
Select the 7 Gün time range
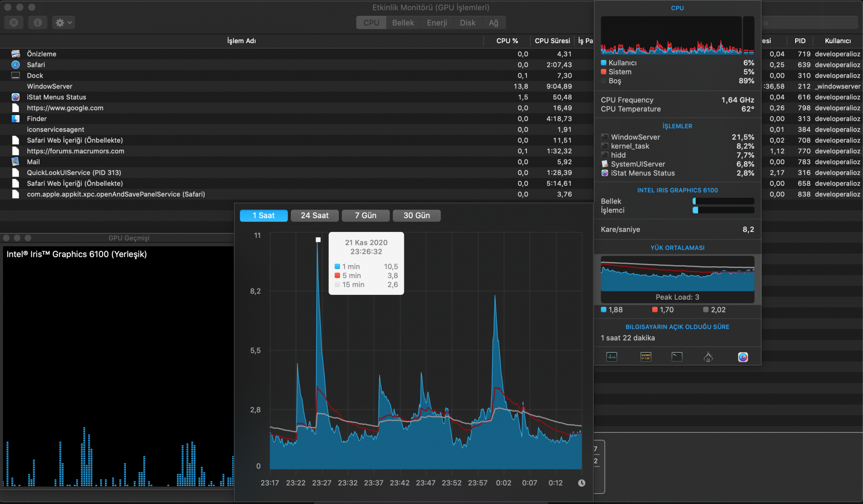click(365, 216)
